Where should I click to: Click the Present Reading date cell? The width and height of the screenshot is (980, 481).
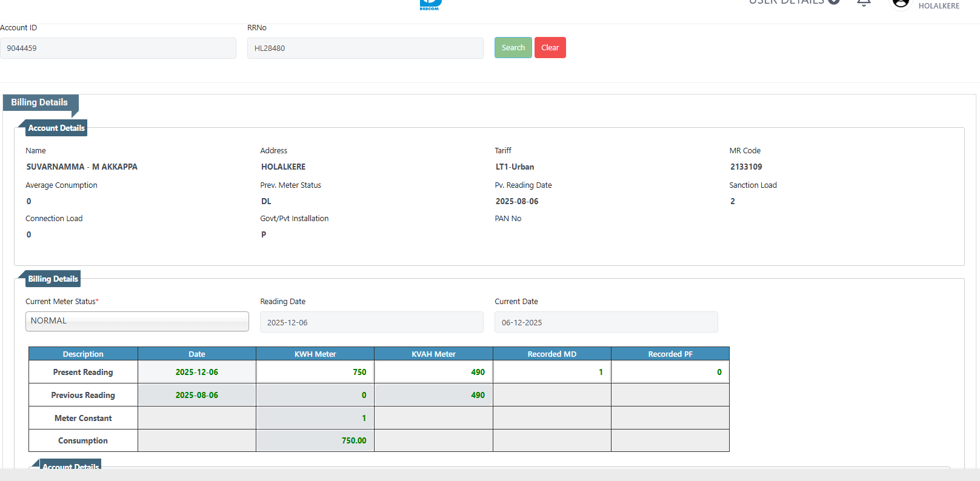[197, 372]
